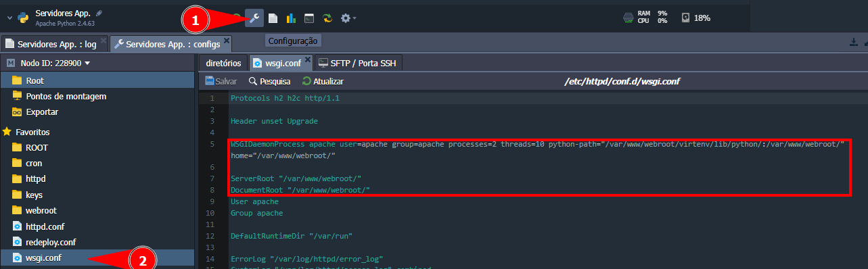
Task: Open the log file icon
Action: tap(273, 18)
